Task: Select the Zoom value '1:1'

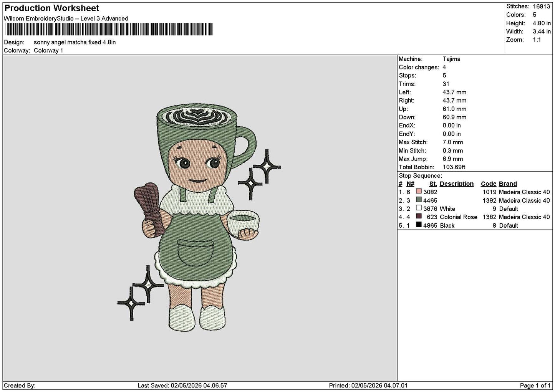Action: [x=538, y=40]
